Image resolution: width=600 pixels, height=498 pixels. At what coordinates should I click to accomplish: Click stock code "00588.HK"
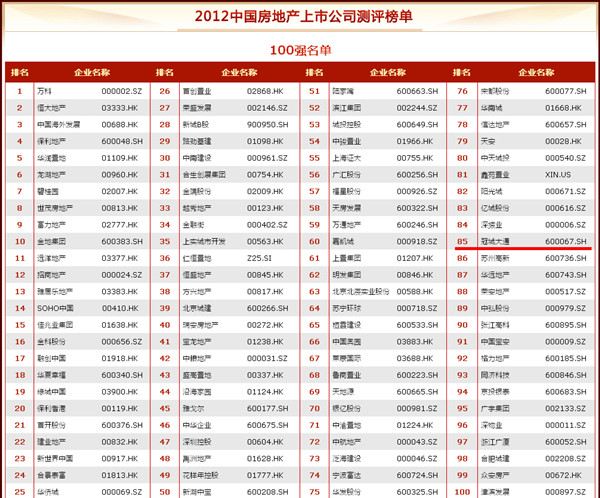tap(415, 292)
